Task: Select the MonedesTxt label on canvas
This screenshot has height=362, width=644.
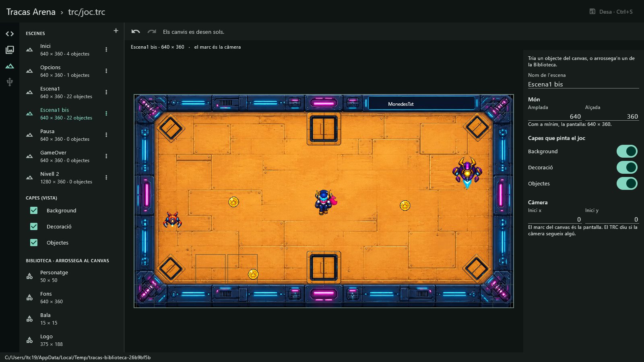Action: tap(401, 104)
